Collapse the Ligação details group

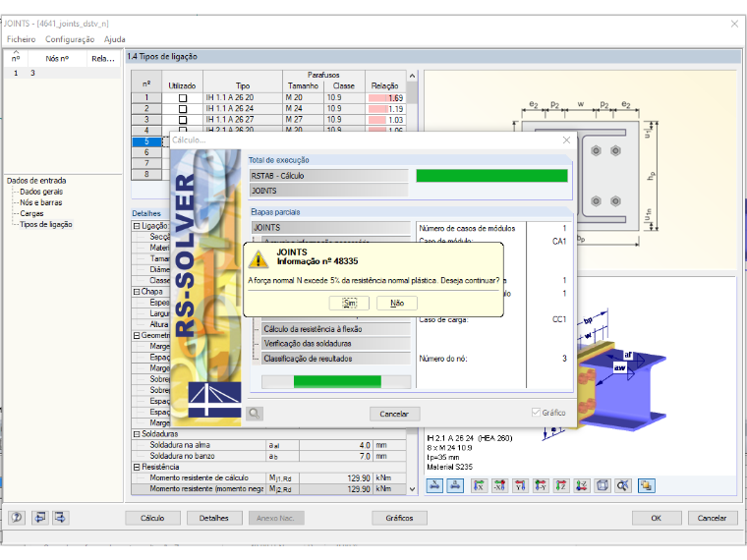point(137,226)
